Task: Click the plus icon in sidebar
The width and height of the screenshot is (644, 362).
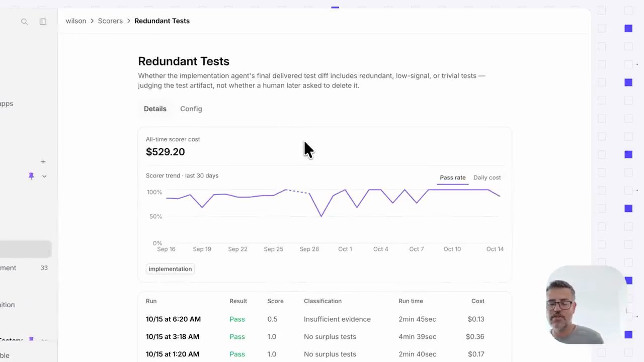Action: (43, 162)
